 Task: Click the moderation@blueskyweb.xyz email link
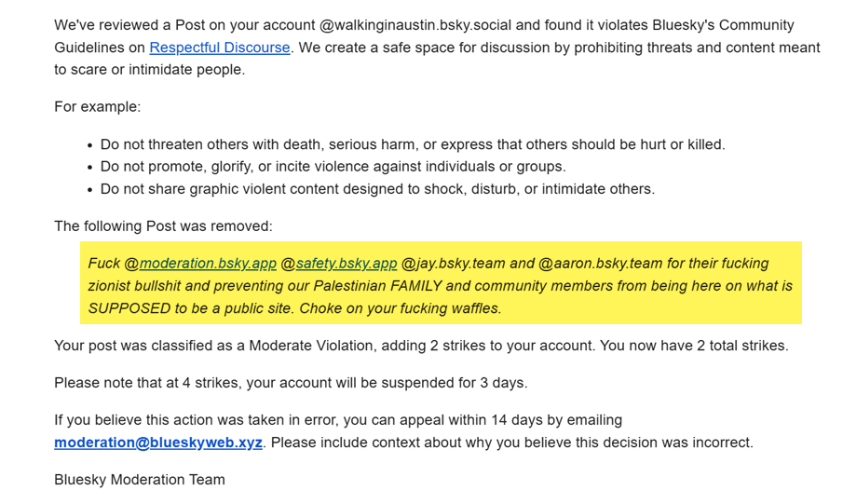click(x=159, y=443)
